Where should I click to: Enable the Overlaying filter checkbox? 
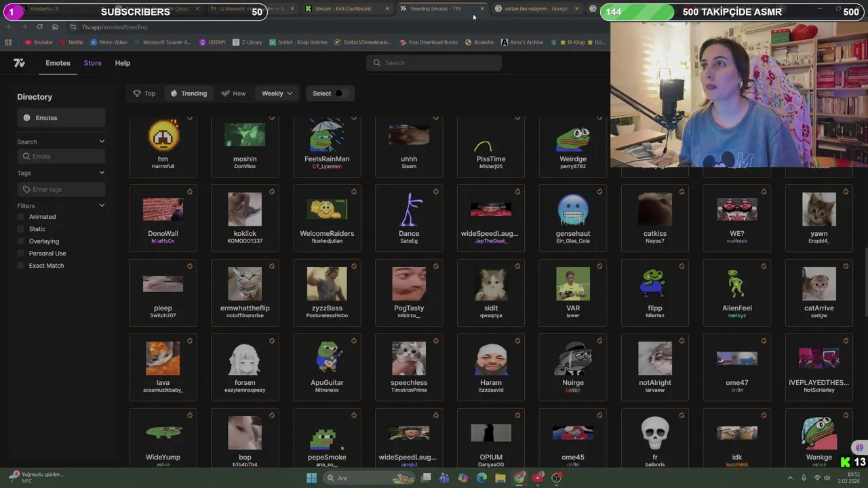coord(21,241)
